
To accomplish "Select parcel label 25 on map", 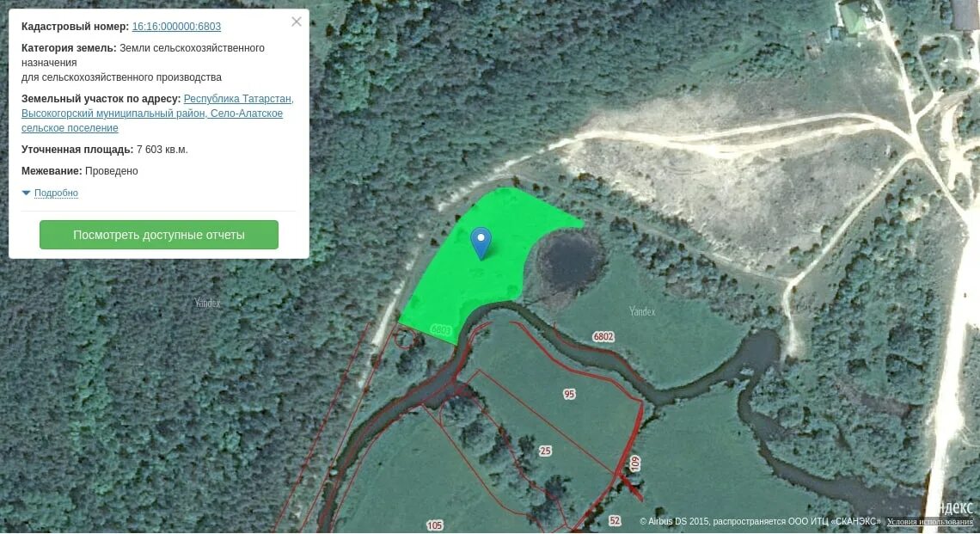I will 545,451.
